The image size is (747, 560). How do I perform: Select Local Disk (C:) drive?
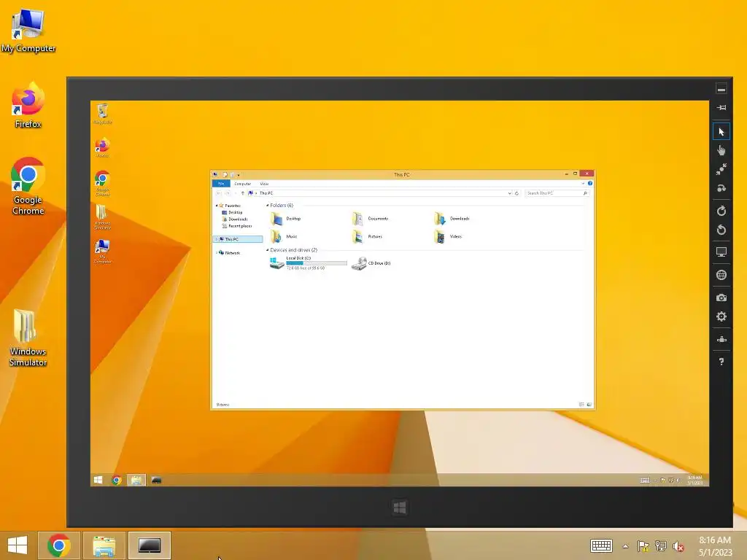pos(309,263)
